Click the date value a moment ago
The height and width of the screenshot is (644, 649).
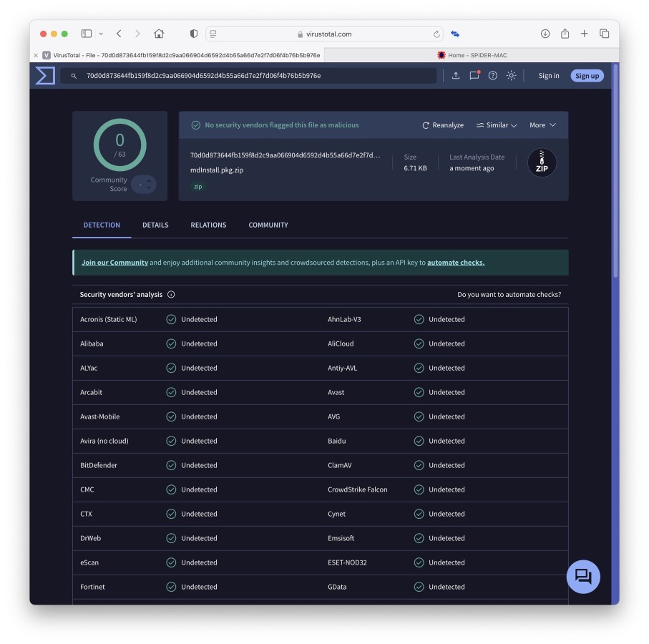pos(472,168)
